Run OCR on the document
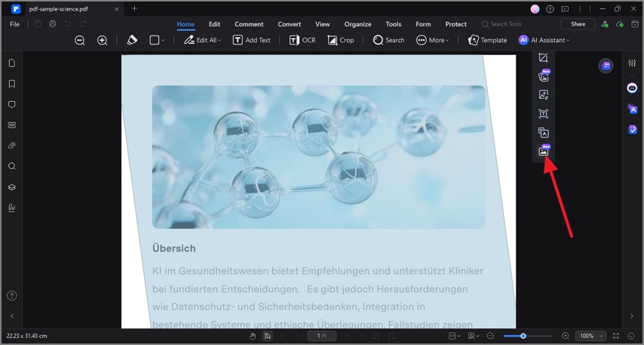 pos(302,40)
